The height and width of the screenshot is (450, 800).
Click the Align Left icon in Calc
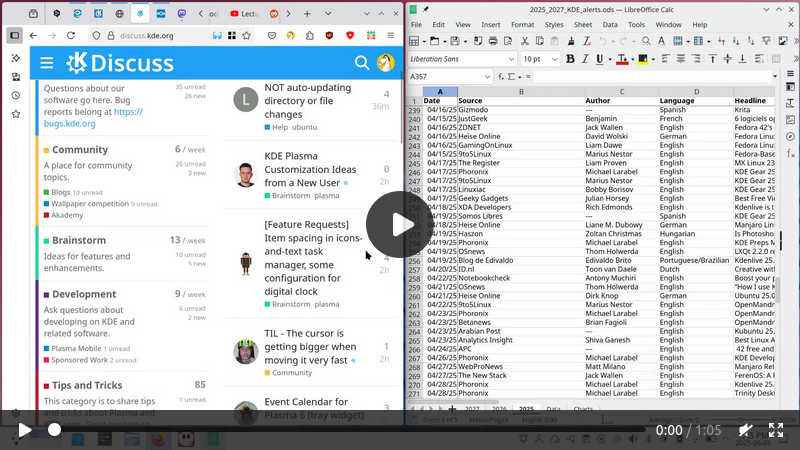point(665,59)
